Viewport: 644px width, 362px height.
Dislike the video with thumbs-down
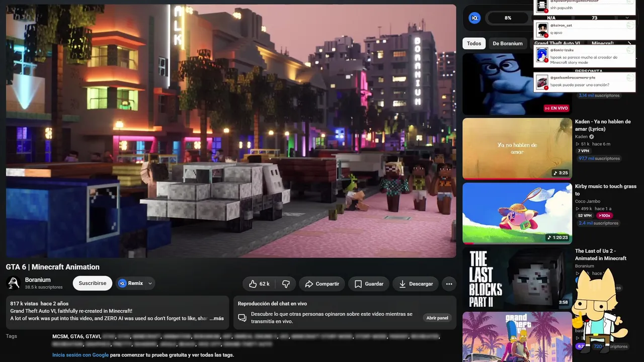(286, 284)
